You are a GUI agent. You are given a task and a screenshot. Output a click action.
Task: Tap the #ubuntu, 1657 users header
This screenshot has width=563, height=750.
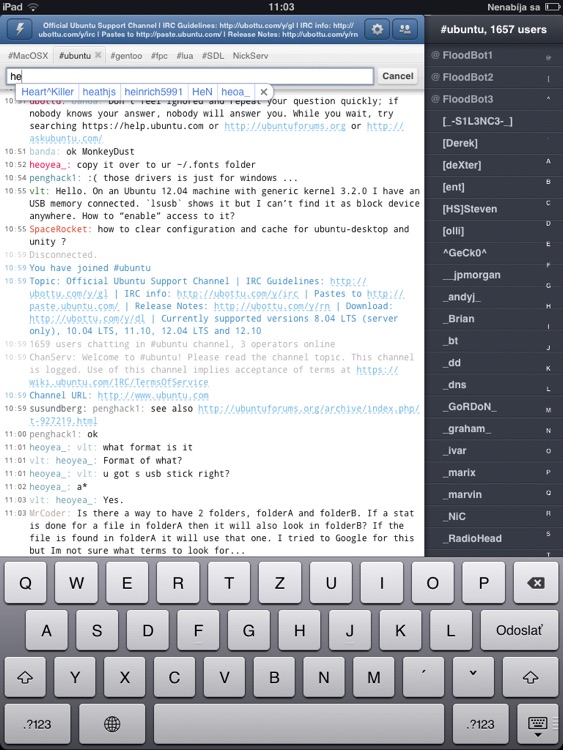[x=493, y=30]
